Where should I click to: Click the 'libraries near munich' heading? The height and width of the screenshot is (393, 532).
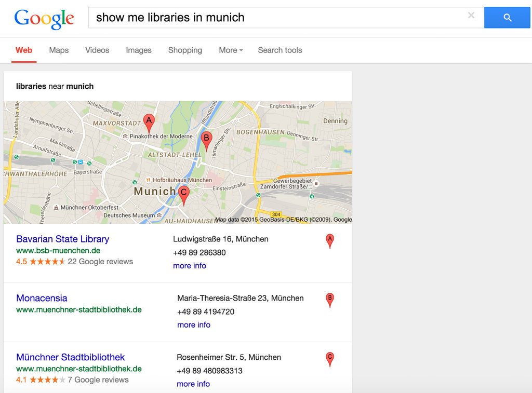click(x=55, y=86)
